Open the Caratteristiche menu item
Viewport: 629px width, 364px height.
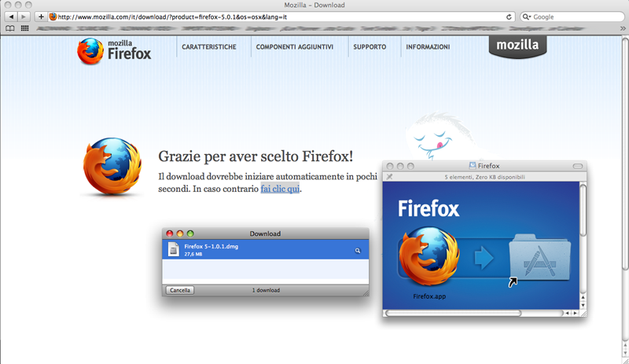click(209, 47)
